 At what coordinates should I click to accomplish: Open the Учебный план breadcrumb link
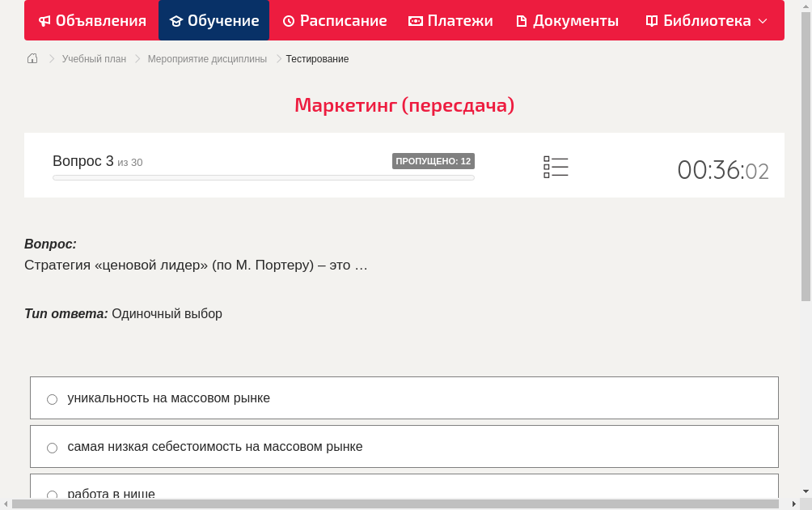point(93,58)
